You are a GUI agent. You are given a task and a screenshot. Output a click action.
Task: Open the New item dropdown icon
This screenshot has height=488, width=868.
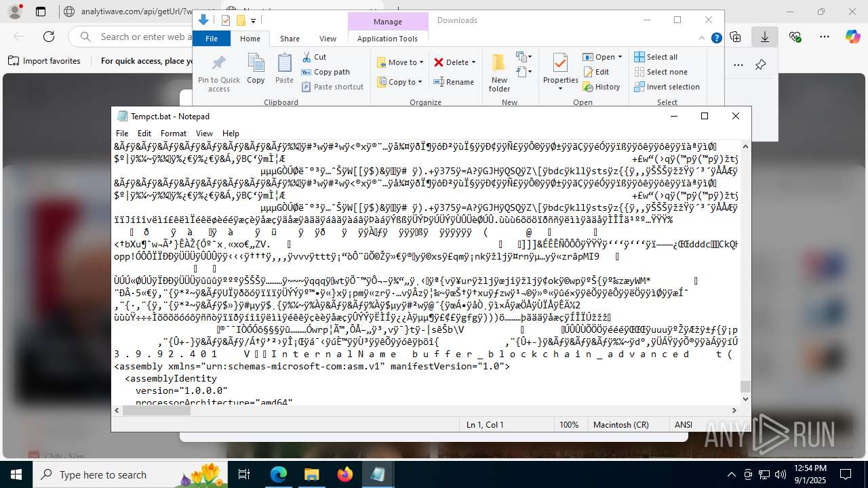click(523, 57)
